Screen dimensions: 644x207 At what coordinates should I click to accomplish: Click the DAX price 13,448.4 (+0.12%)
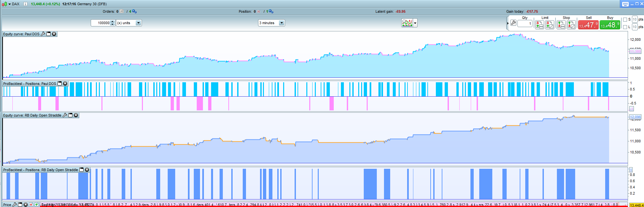(45, 4)
